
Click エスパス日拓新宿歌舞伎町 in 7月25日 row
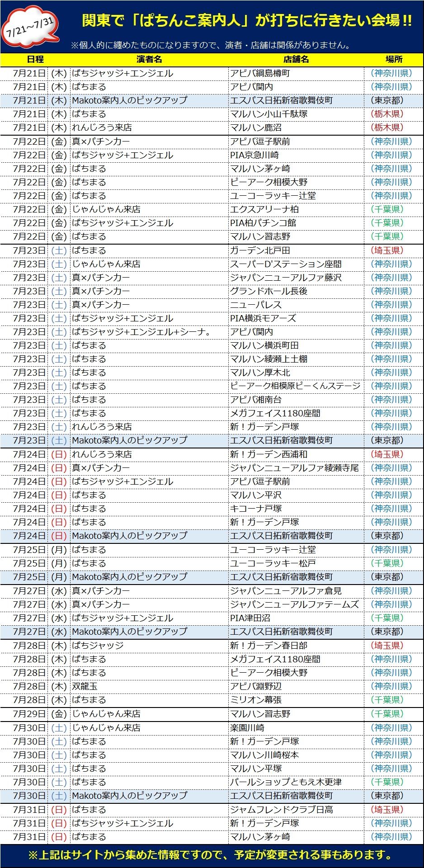pyautogui.click(x=282, y=577)
